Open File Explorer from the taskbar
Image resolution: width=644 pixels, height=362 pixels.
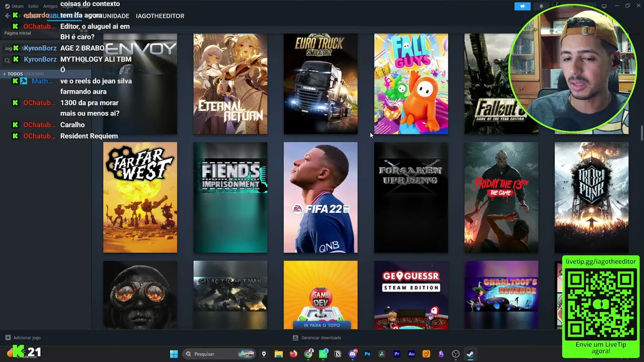click(x=278, y=354)
